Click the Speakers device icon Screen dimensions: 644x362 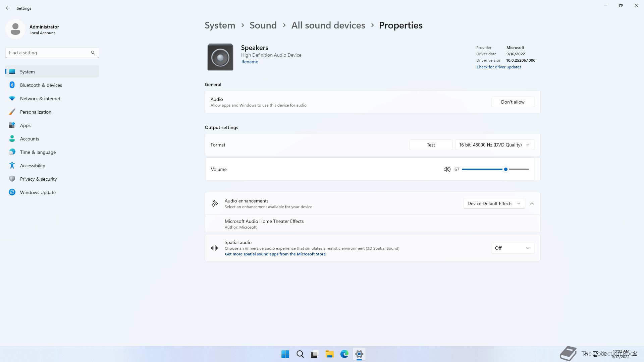[220, 57]
